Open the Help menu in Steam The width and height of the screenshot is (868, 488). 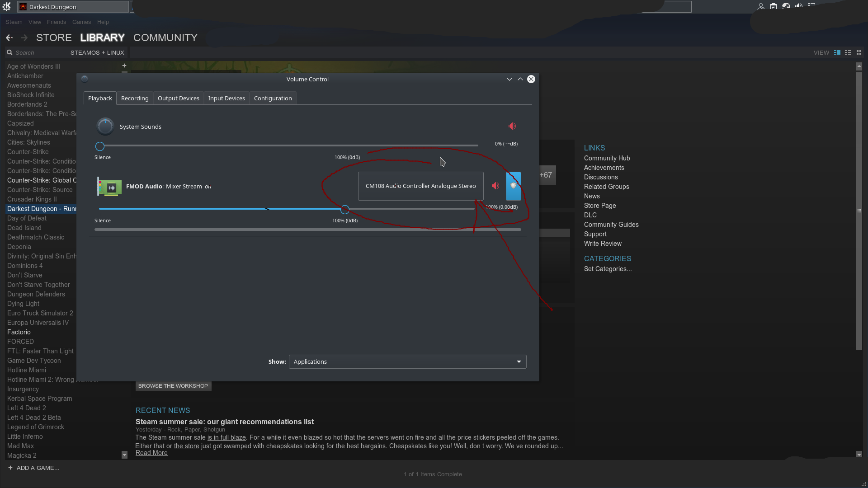103,22
